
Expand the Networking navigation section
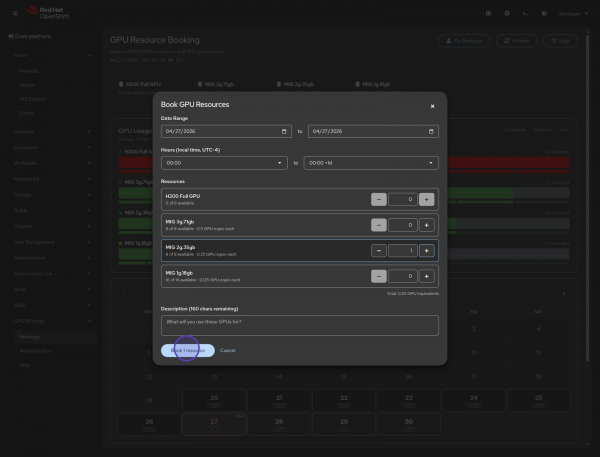(52, 179)
